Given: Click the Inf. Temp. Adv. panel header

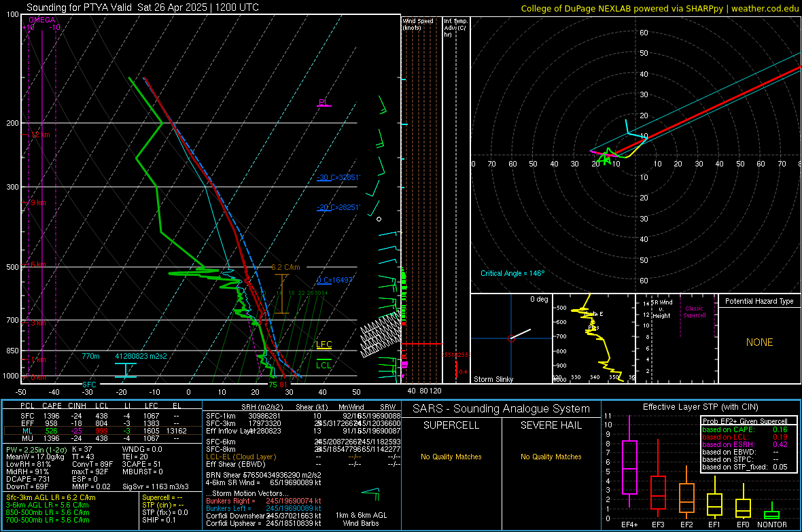Looking at the screenshot, I should pyautogui.click(x=455, y=28).
